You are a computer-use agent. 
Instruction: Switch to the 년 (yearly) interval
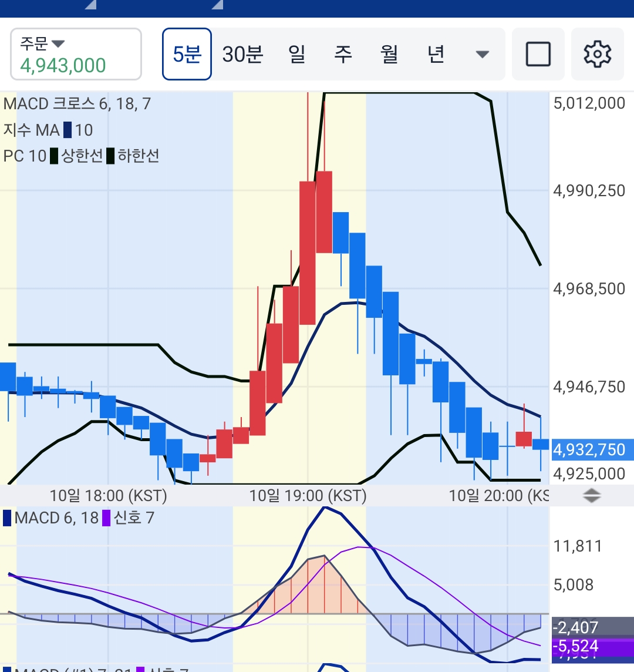click(x=435, y=54)
